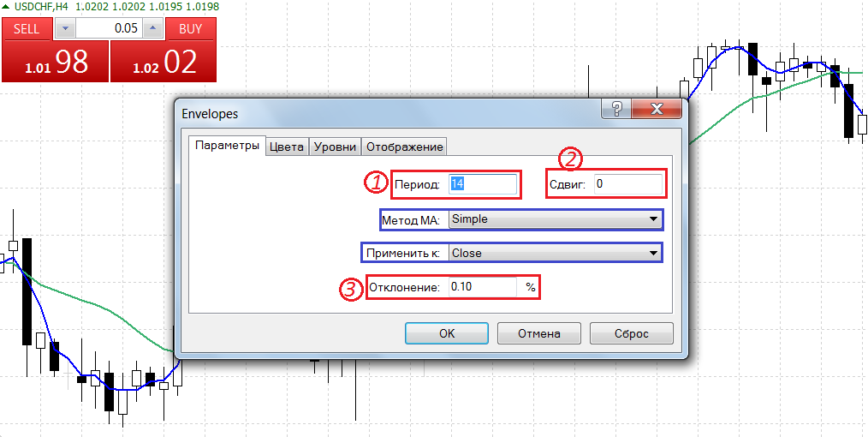
Task: Decrease trade volume with the down arrow
Action: [x=65, y=28]
